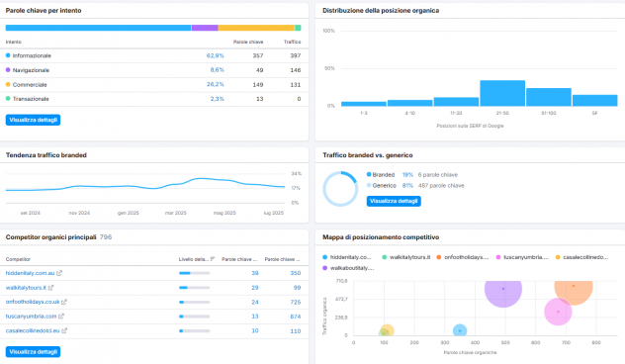The image size is (625, 364).
Task: Click green Transazionale segment of intent bar
Action: [298, 28]
